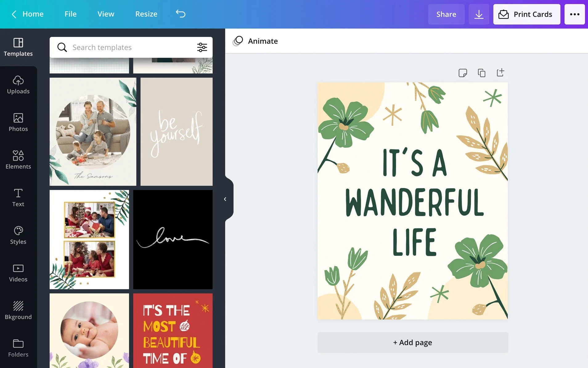Click the Print Cards button
The width and height of the screenshot is (588, 368).
526,14
